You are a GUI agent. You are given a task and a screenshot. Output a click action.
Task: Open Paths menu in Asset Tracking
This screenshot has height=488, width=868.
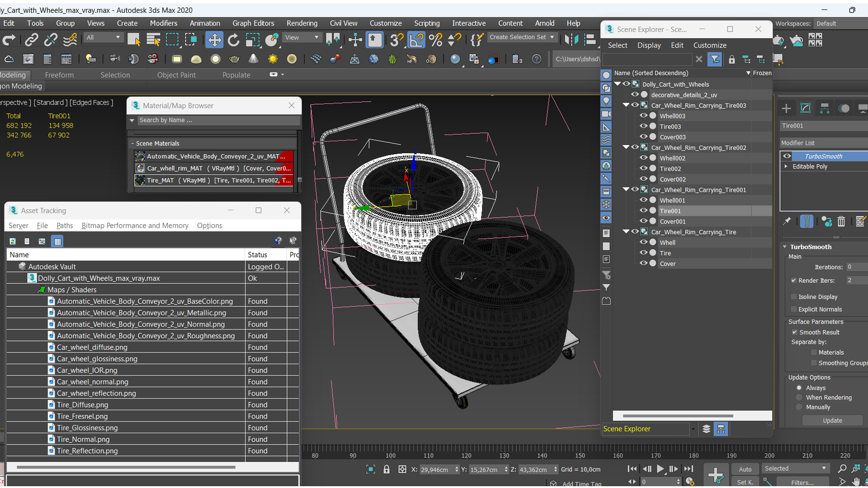tap(65, 225)
